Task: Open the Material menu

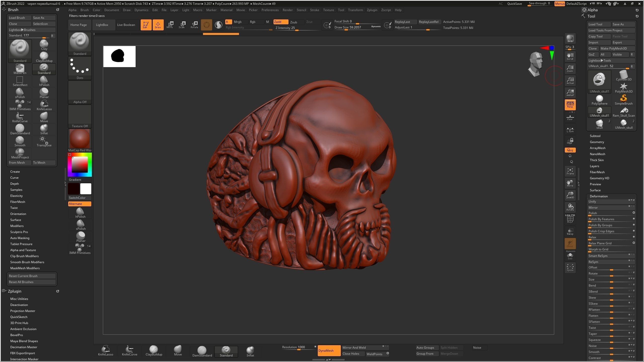Action: point(226,10)
